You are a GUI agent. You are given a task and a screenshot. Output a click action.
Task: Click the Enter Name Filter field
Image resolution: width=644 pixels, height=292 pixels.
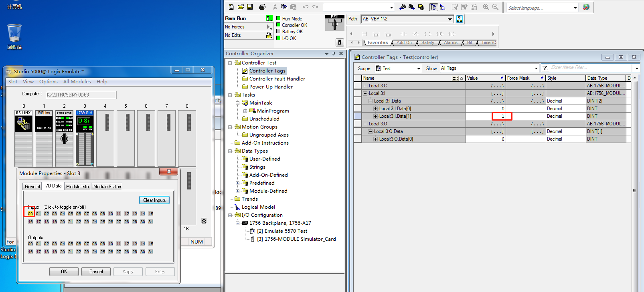[590, 68]
